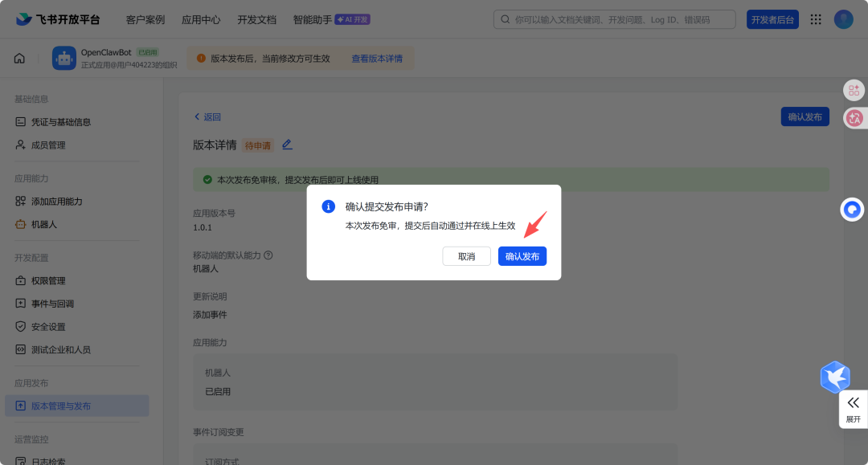Confirm publishing via 确认发布 in the dialog
Viewport: 868px width, 465px height.
click(x=522, y=255)
